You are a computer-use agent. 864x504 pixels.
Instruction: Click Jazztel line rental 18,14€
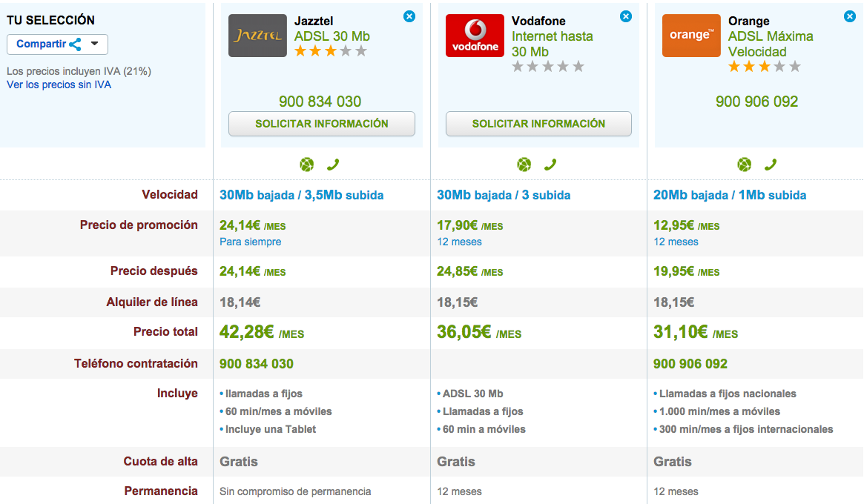[240, 302]
